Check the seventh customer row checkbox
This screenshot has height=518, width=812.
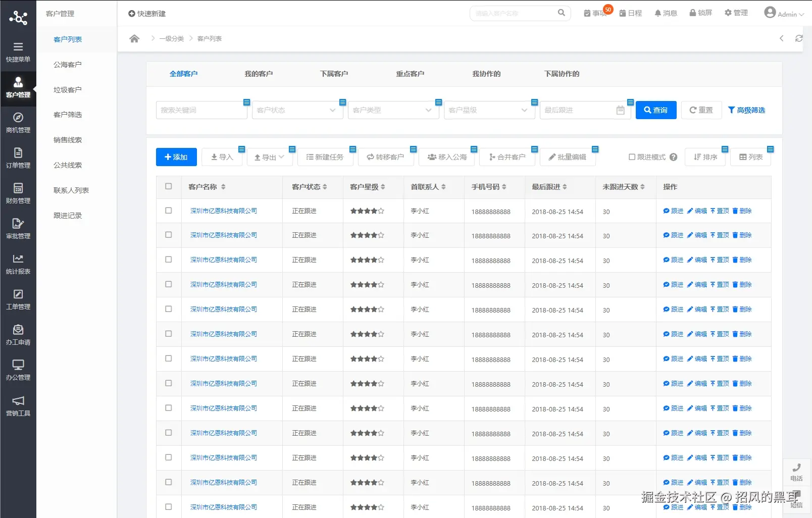point(169,358)
